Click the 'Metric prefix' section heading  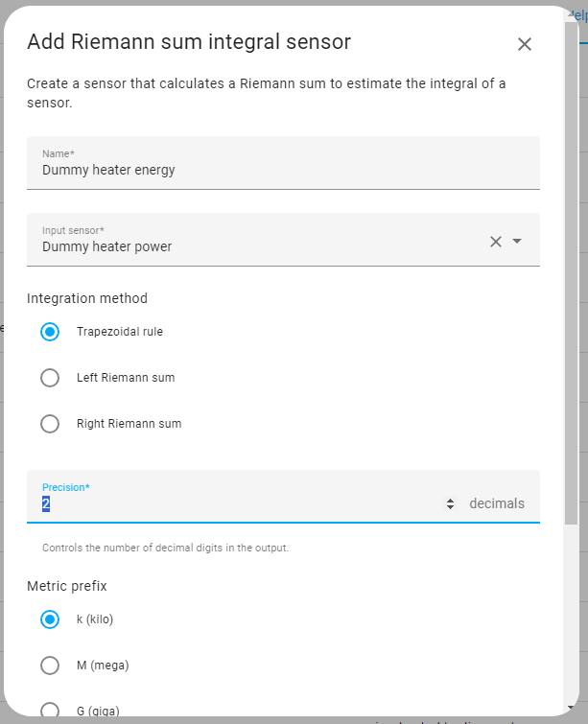tap(67, 586)
